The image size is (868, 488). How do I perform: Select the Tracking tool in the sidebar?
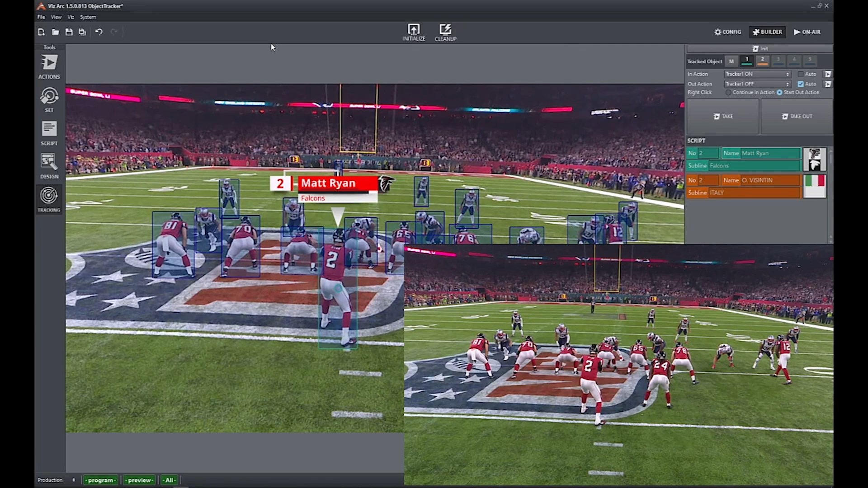pos(49,200)
